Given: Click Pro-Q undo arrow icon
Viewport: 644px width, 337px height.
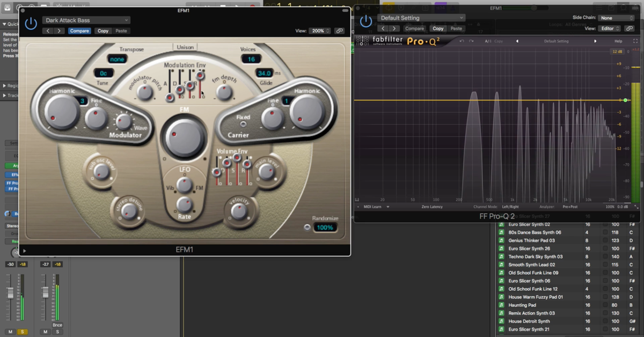Looking at the screenshot, I should [x=462, y=41].
